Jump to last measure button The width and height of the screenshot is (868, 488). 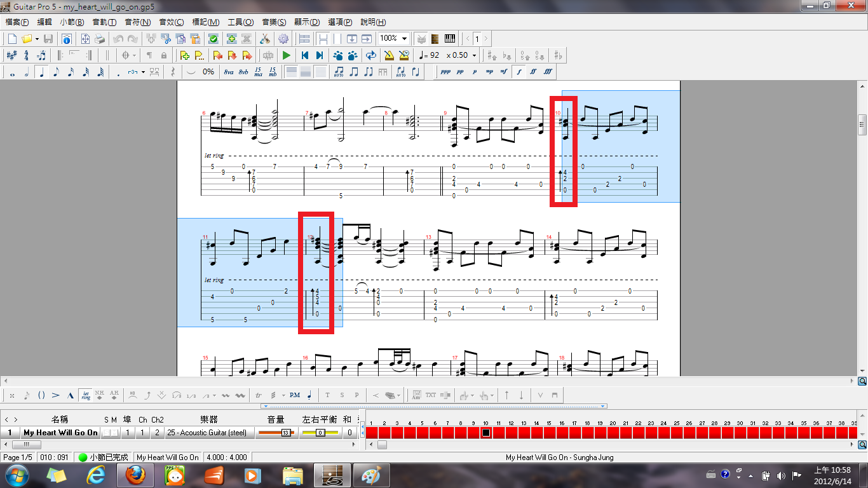click(x=319, y=55)
